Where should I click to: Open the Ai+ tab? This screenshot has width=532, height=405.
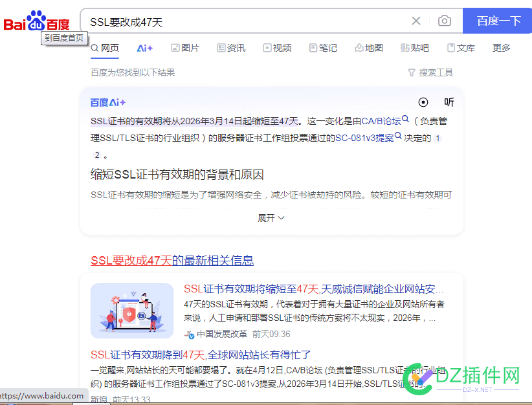(145, 48)
